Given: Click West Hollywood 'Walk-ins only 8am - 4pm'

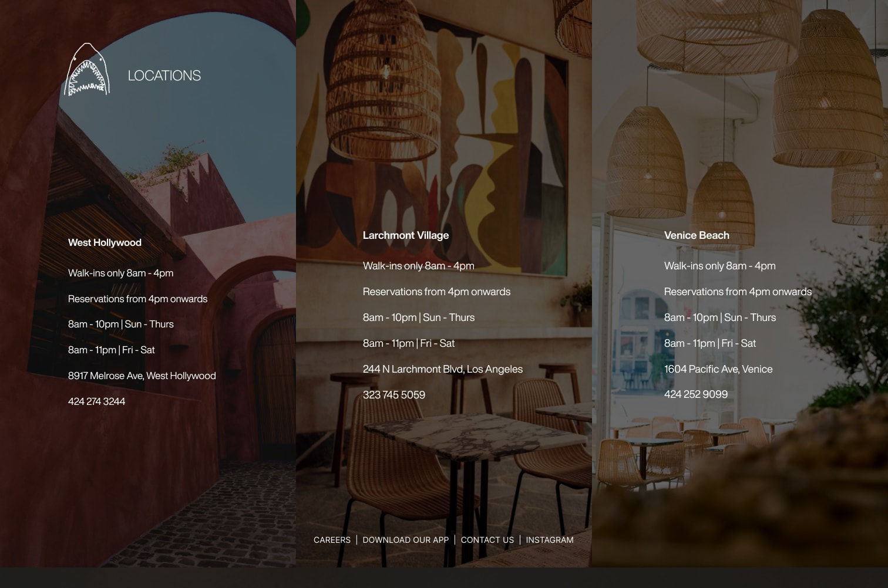Looking at the screenshot, I should click(121, 273).
